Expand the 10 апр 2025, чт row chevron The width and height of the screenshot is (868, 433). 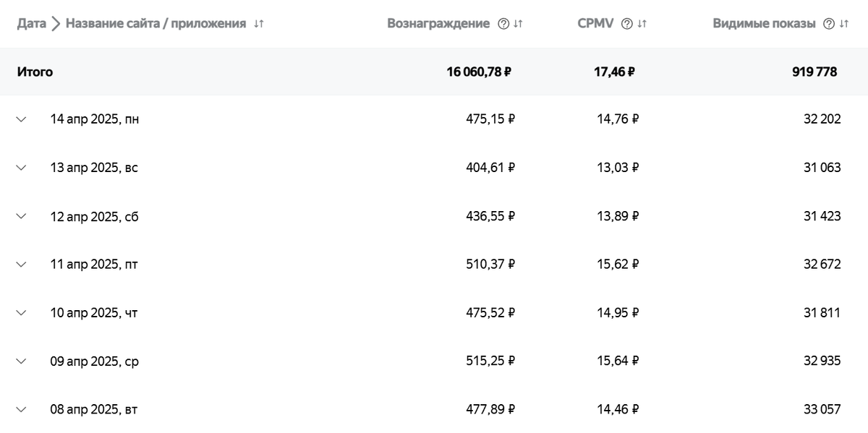[21, 312]
